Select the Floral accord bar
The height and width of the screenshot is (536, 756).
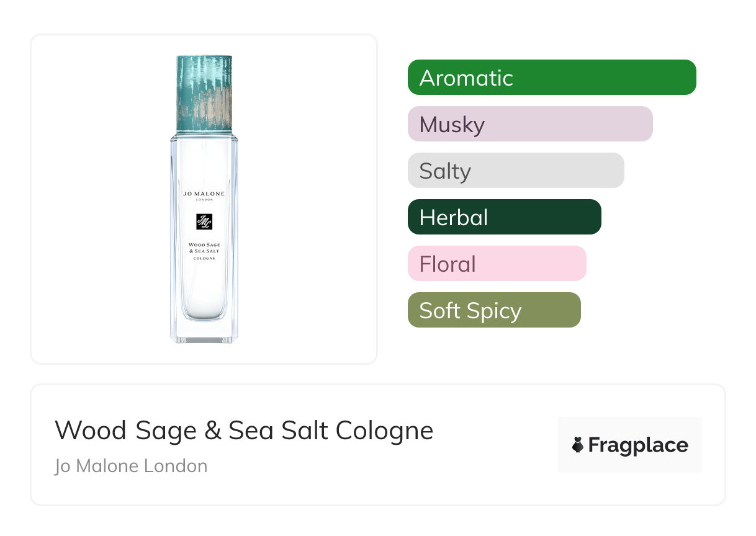(497, 264)
